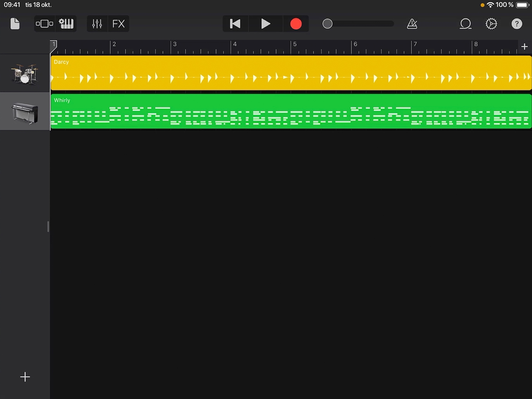Start recording with red Record button
This screenshot has width=532, height=399.
point(296,24)
